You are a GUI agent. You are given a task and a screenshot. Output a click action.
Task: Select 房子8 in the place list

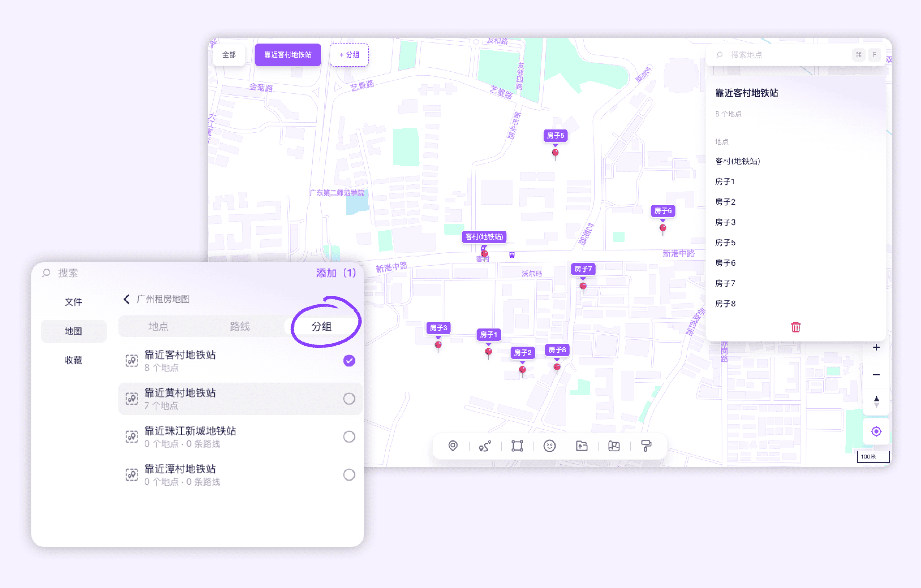coord(725,304)
